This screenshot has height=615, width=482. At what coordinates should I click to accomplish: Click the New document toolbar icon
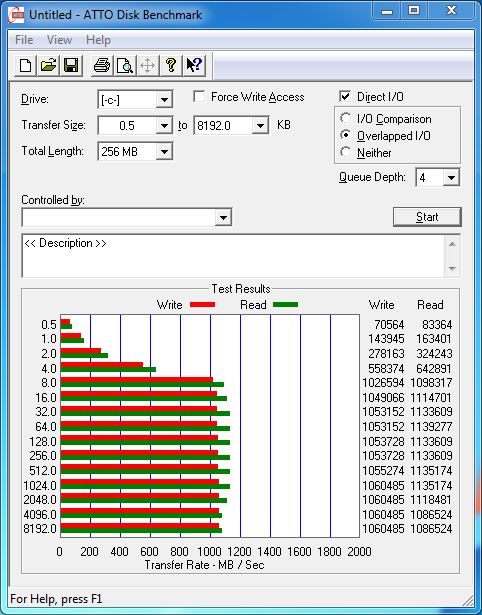point(25,65)
